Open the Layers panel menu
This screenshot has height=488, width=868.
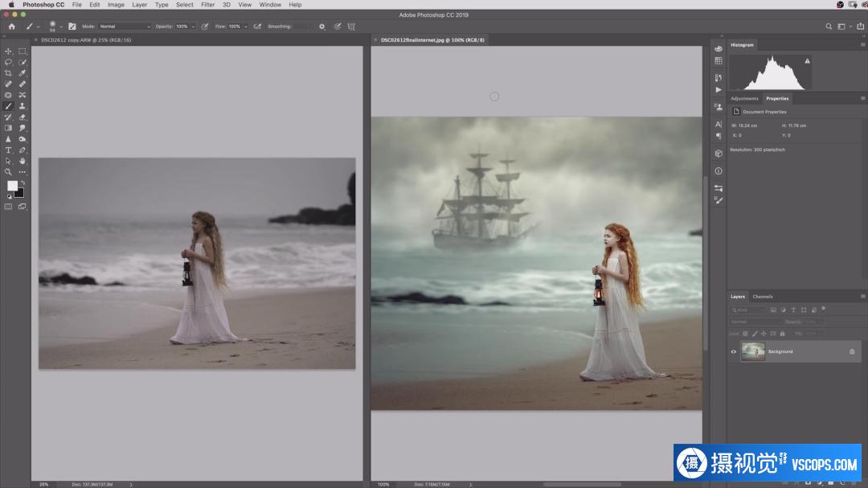[x=862, y=297]
